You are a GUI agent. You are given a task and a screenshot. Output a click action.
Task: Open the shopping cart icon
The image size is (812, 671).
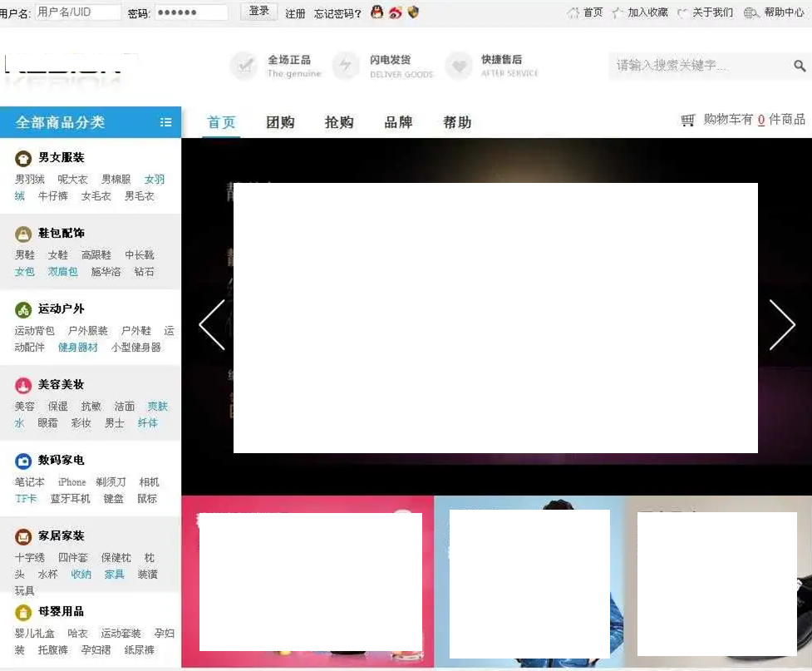[x=687, y=121]
